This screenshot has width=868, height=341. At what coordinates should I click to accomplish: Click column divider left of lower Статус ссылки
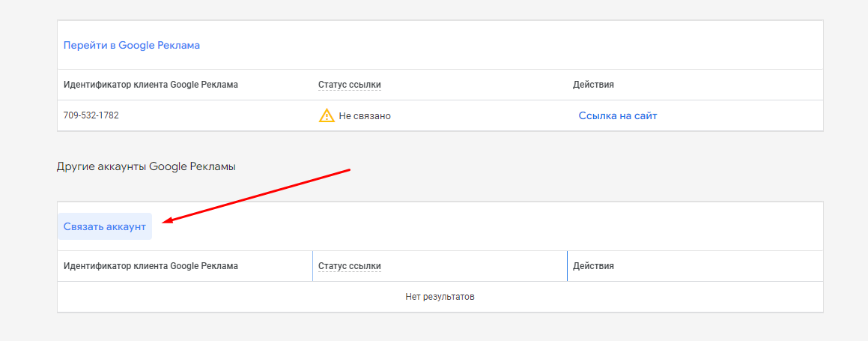[312, 266]
